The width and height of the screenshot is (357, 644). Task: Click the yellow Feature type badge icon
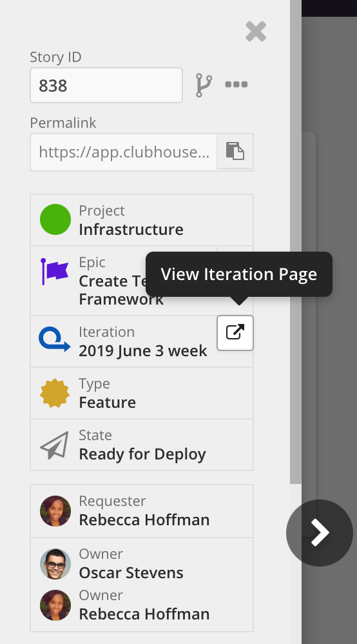(55, 393)
